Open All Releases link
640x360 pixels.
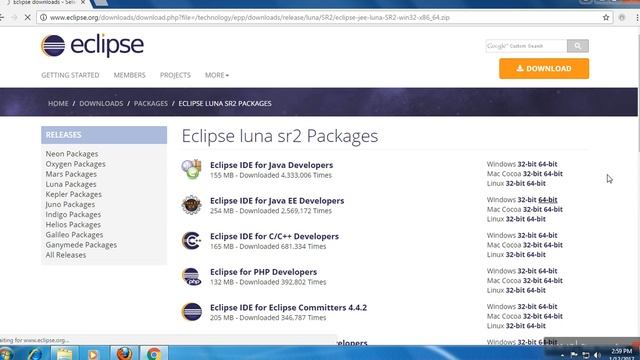coord(66,255)
